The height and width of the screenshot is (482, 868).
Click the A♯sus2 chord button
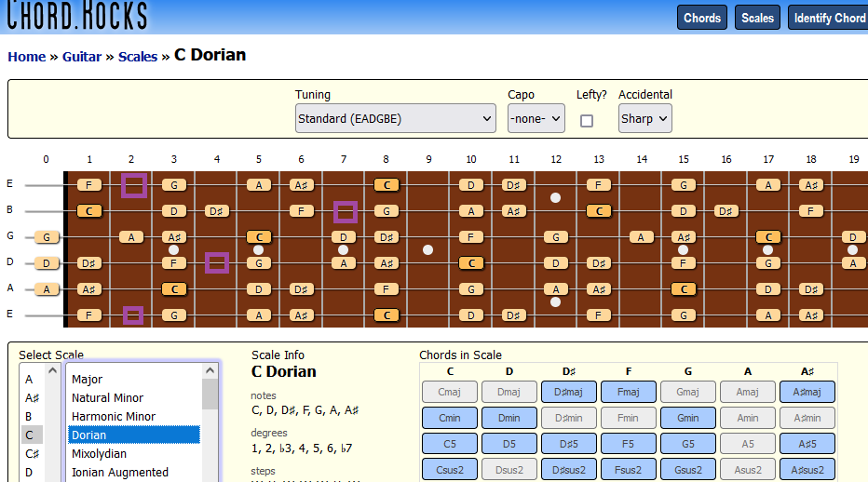807,470
